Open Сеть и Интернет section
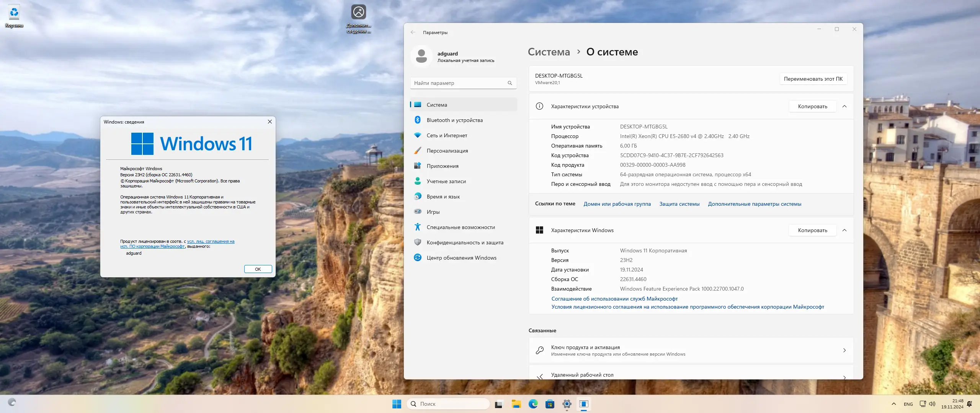This screenshot has height=413, width=980. pos(447,135)
